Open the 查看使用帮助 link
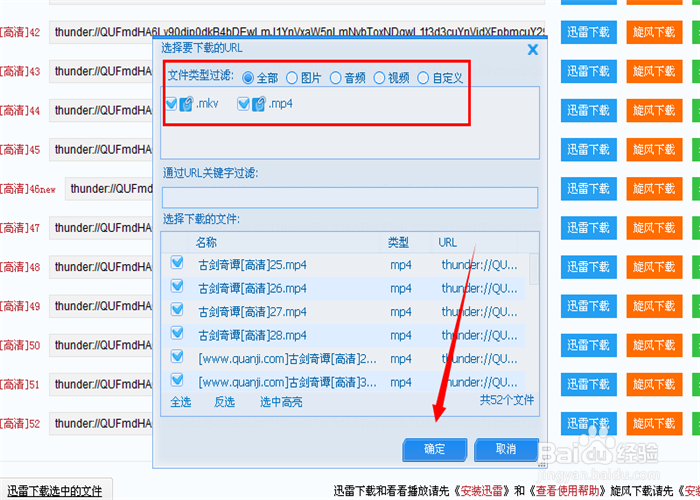The width and height of the screenshot is (700, 500). [x=568, y=491]
